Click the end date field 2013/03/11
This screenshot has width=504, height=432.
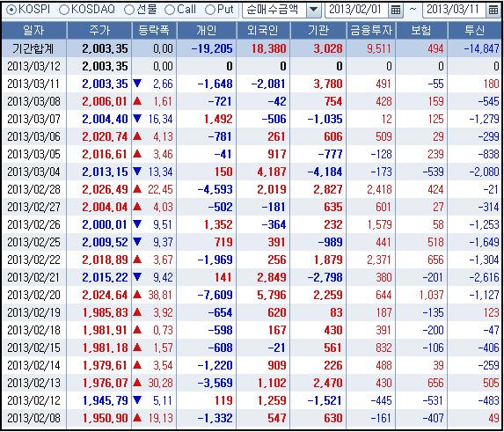click(454, 11)
